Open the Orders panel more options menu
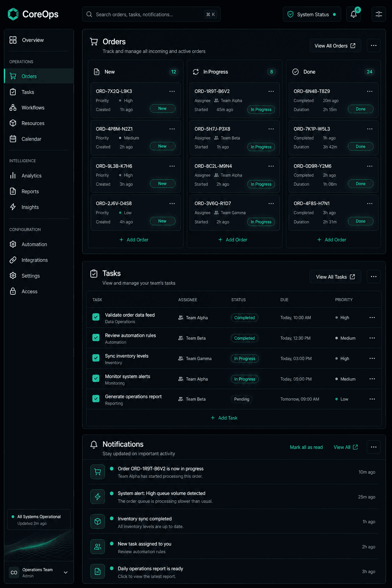392x588 pixels. pyautogui.click(x=374, y=46)
